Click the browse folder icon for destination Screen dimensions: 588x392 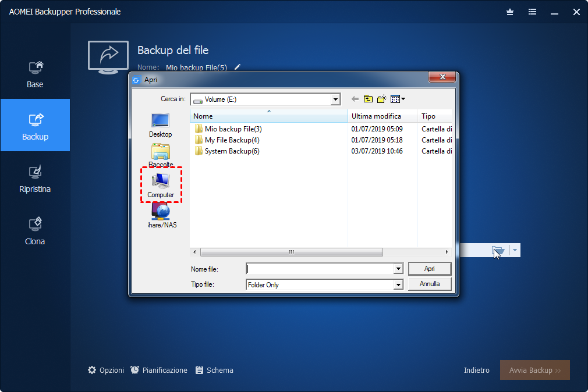(x=498, y=250)
